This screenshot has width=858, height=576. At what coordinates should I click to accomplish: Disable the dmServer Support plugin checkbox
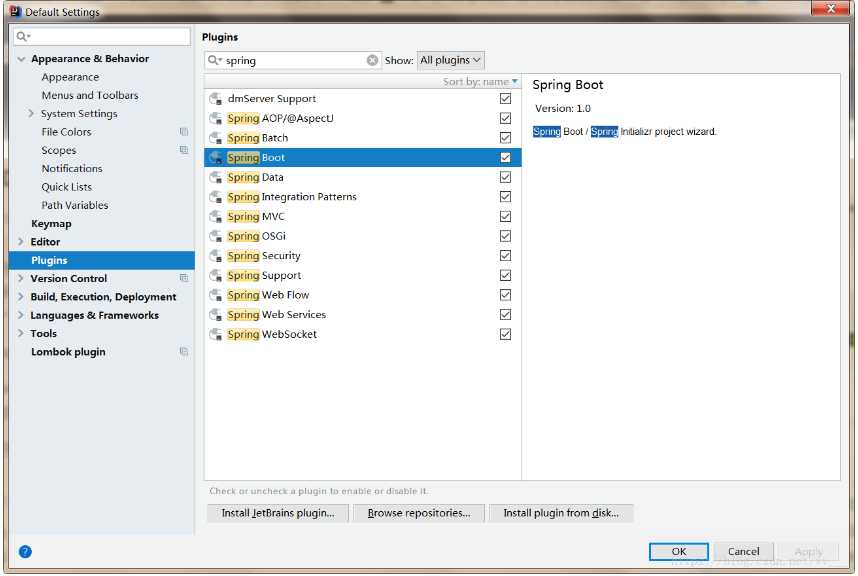pos(506,98)
